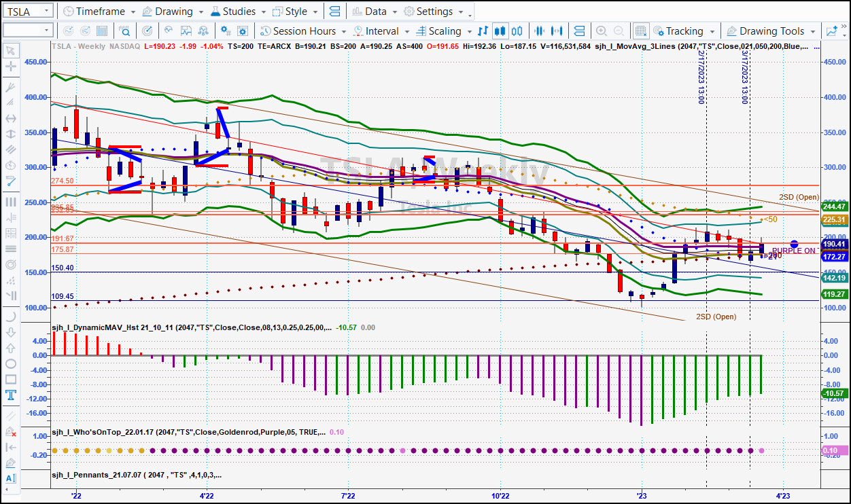
Task: Select the text annotation T tool
Action: [11, 395]
